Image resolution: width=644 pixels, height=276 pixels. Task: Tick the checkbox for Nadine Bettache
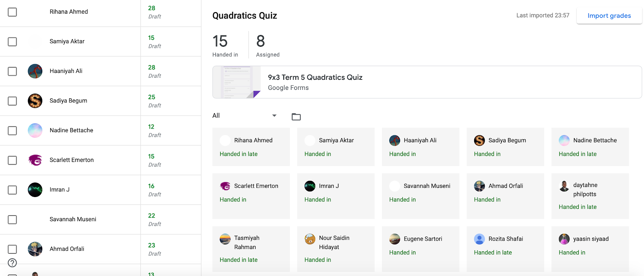(12, 131)
